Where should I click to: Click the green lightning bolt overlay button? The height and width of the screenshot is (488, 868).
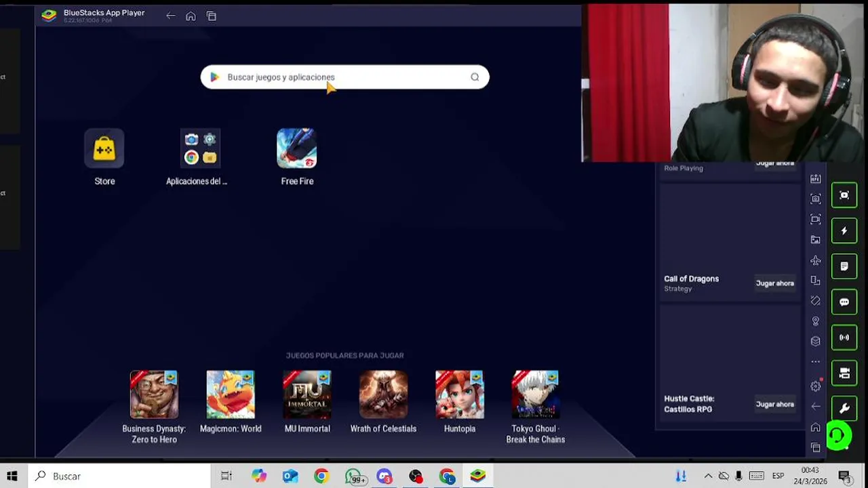[x=844, y=231]
